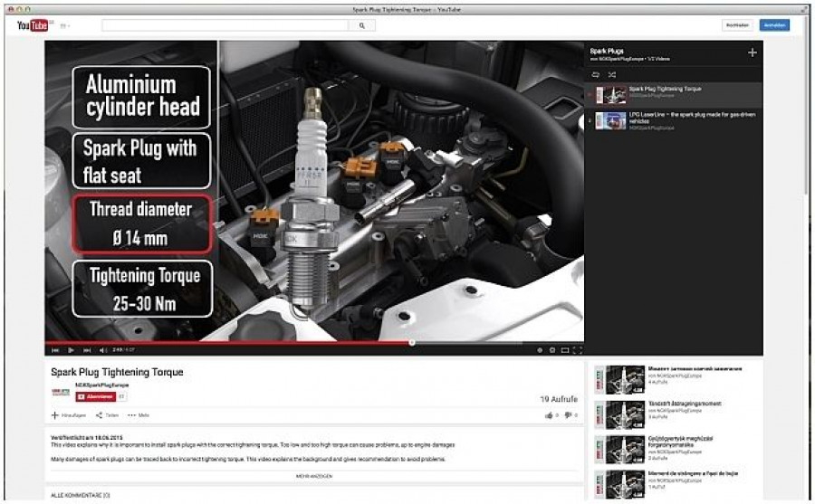Expand description with MEHR ANZEIGEN
The width and height of the screenshot is (815, 504).
(314, 476)
